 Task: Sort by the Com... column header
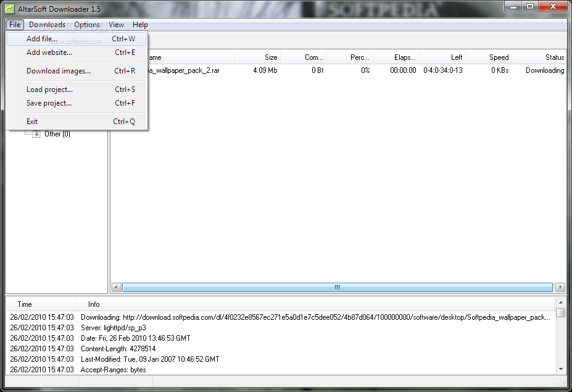point(304,57)
